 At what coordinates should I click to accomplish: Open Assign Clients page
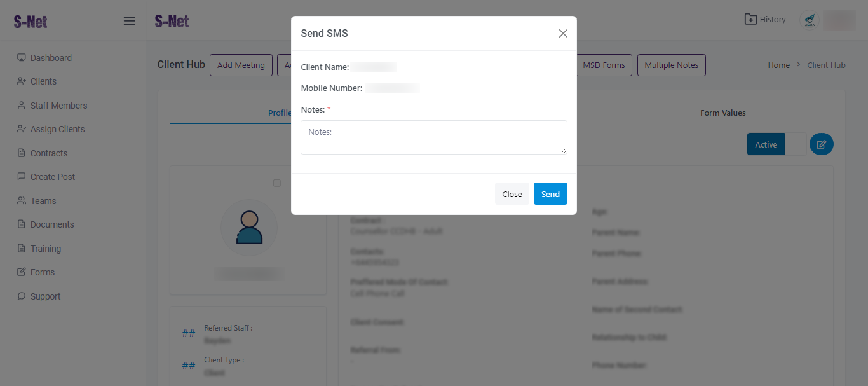coord(57,129)
